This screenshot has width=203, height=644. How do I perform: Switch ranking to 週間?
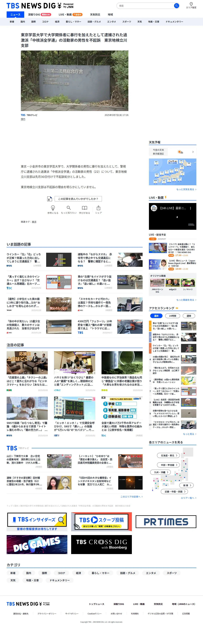click(x=189, y=316)
